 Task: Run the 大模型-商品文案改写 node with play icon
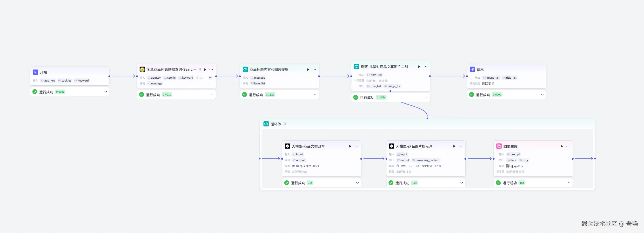tap(350, 146)
